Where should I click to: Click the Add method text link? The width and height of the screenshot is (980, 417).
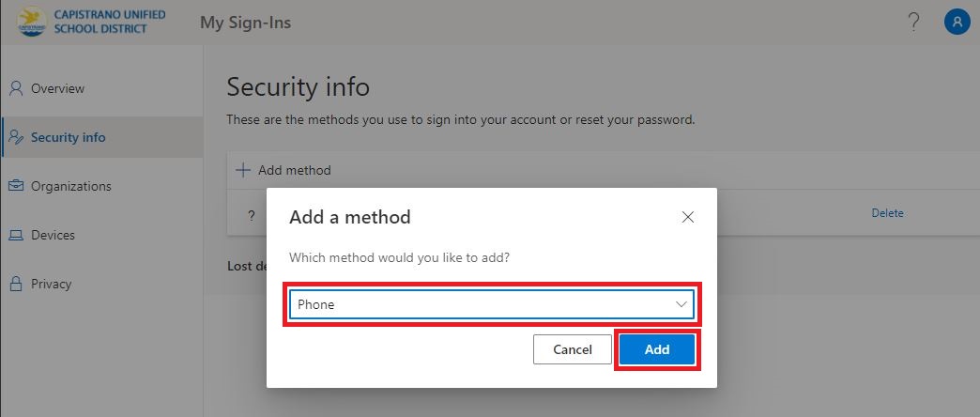tap(295, 170)
